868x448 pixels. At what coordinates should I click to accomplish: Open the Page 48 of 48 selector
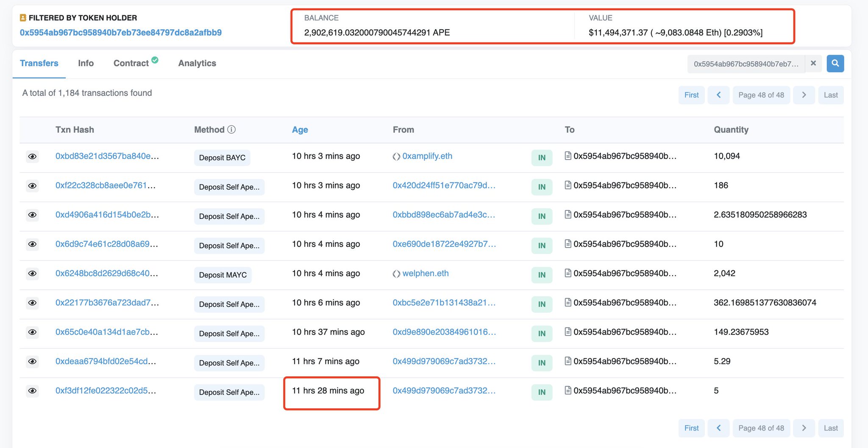[x=761, y=95]
